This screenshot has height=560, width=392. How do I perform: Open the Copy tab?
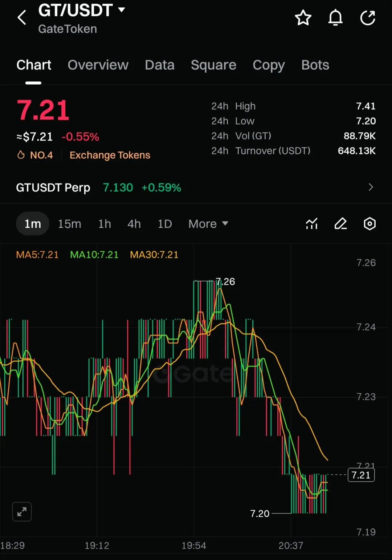269,65
